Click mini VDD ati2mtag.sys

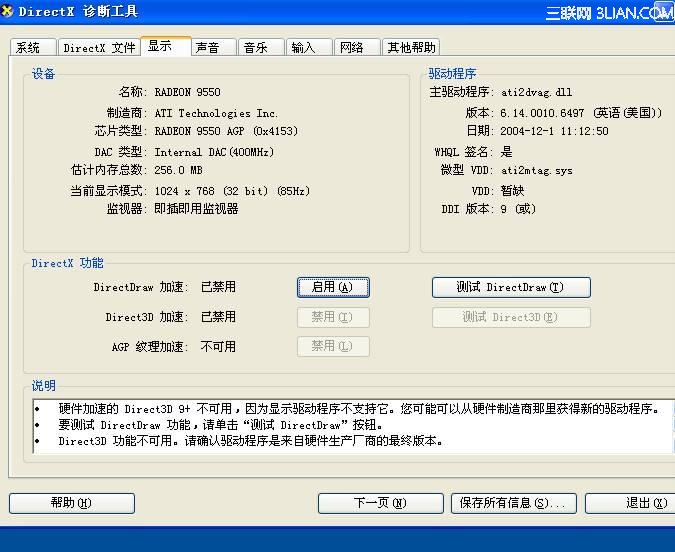click(x=536, y=171)
